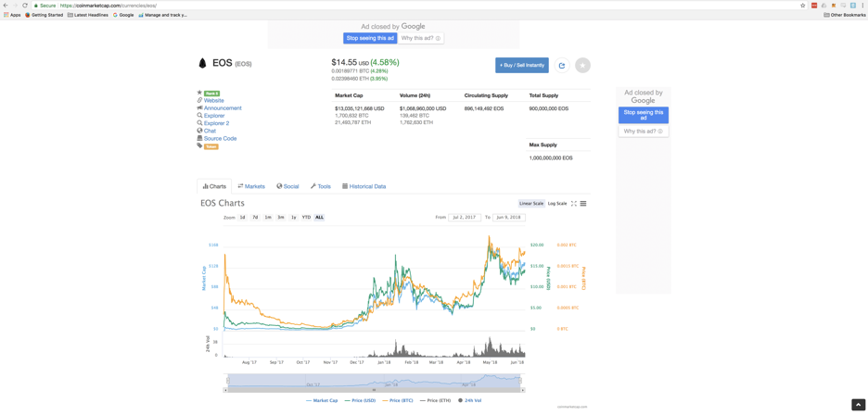868x415 pixels.
Task: Click the blue square extension icon
Action: [853, 5]
